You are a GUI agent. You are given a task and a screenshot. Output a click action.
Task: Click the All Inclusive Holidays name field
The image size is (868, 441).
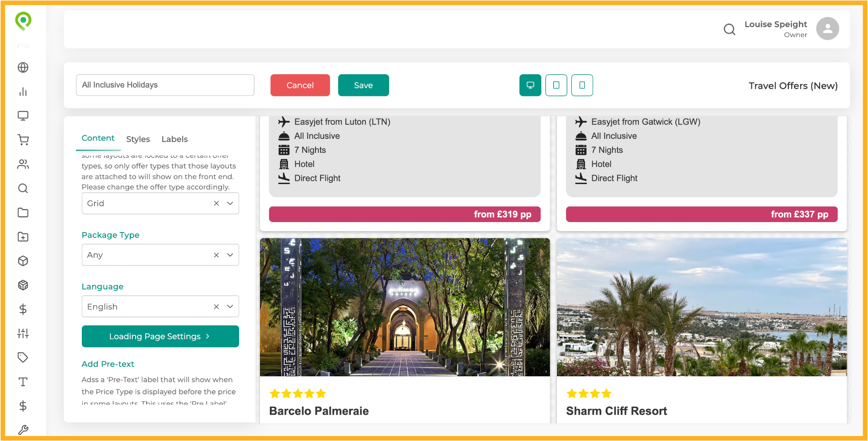point(165,85)
